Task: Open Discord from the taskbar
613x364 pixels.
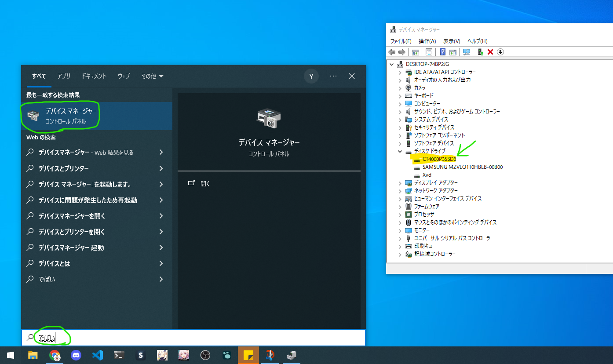Action: tap(76, 355)
